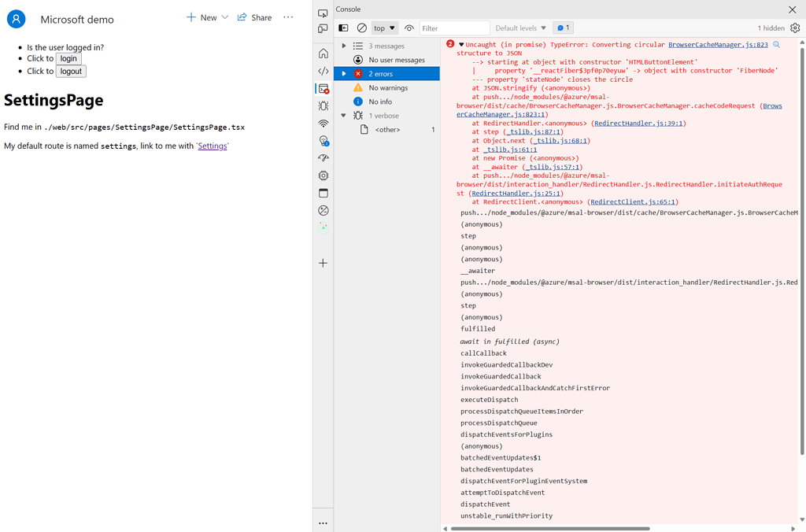Viewport: 806px width, 532px height.
Task: Open the Performance panel gauge icon
Action: (323, 157)
